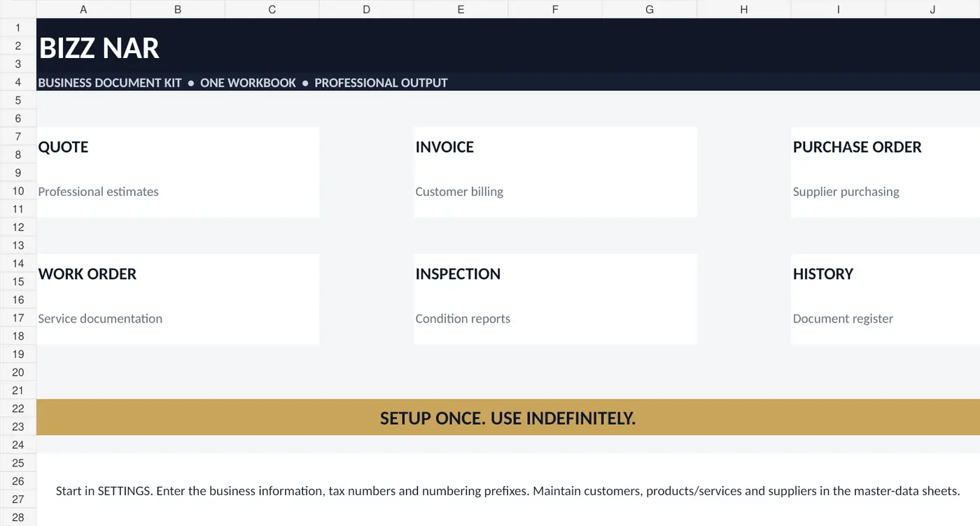The height and width of the screenshot is (526, 980).
Task: Click the Professional estimates description
Action: pyautogui.click(x=98, y=192)
